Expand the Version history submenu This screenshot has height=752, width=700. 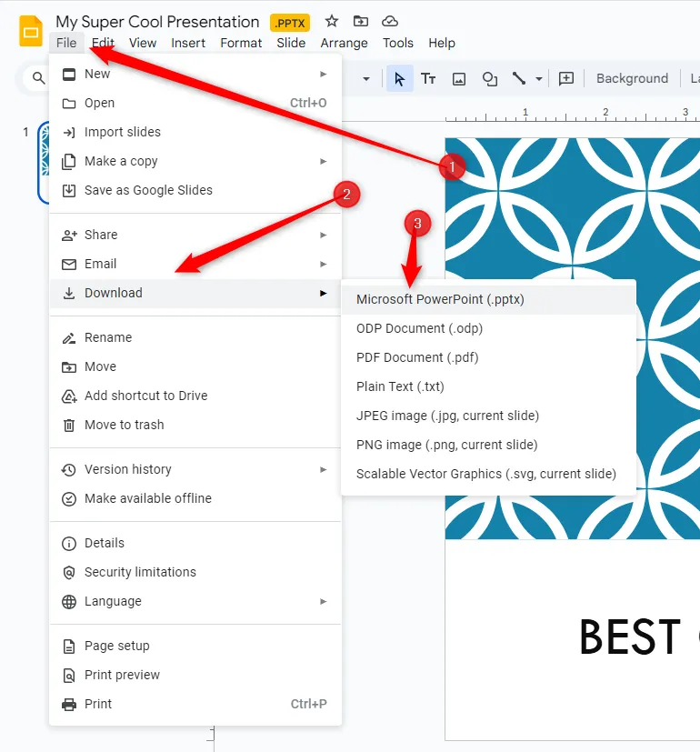[x=195, y=469]
